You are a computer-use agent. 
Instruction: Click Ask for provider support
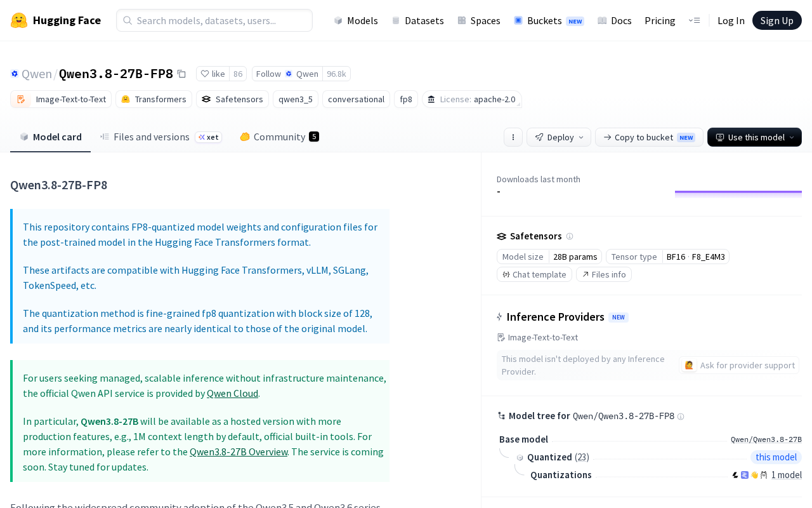coord(739,365)
